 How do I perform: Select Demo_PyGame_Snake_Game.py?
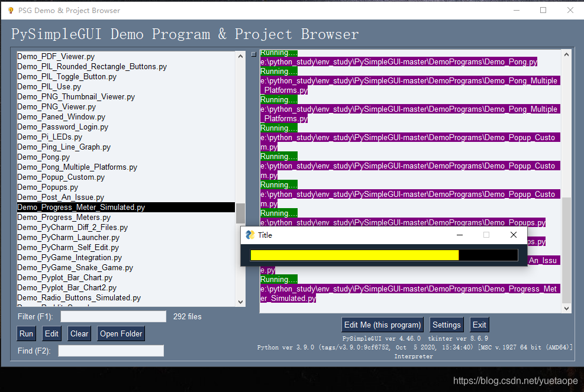[126, 268]
